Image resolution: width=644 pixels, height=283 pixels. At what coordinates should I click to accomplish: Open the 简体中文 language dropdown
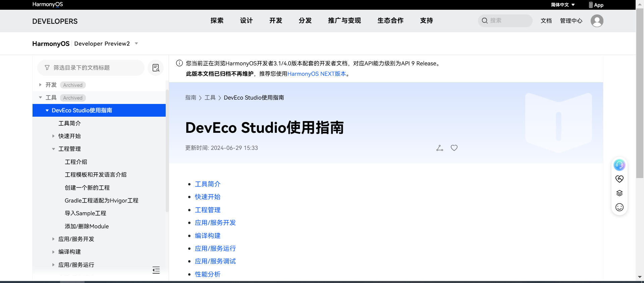563,5
